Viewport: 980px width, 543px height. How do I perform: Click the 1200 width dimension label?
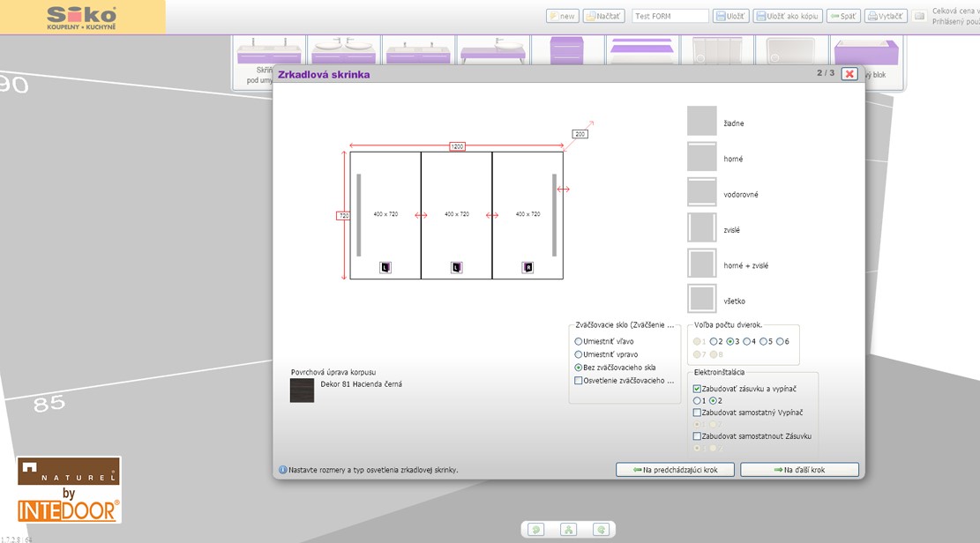point(457,146)
